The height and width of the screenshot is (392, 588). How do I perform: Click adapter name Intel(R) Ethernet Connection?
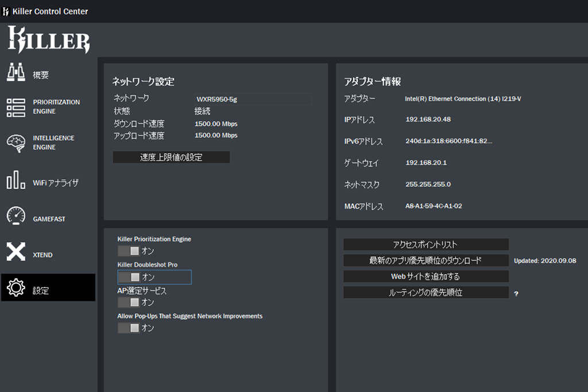click(463, 99)
